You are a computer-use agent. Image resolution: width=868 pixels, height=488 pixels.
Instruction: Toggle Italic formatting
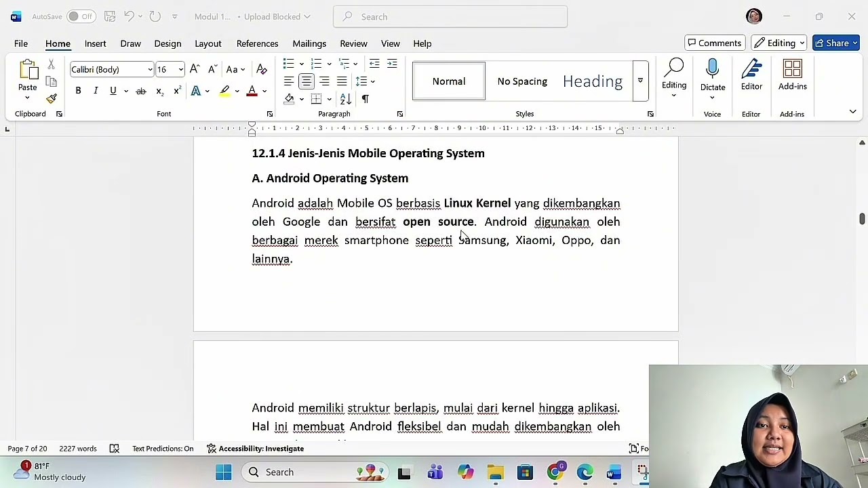coord(96,91)
